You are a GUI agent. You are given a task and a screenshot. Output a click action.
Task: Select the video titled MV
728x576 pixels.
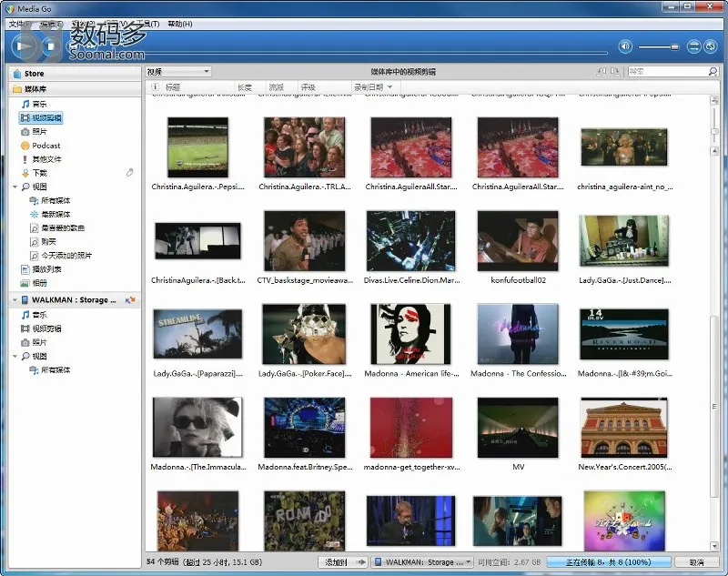point(518,428)
